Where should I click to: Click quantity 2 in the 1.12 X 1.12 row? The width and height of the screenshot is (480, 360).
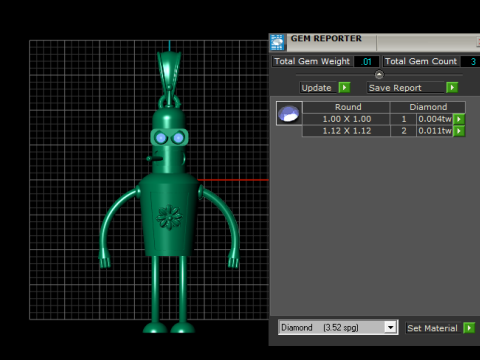(404, 131)
